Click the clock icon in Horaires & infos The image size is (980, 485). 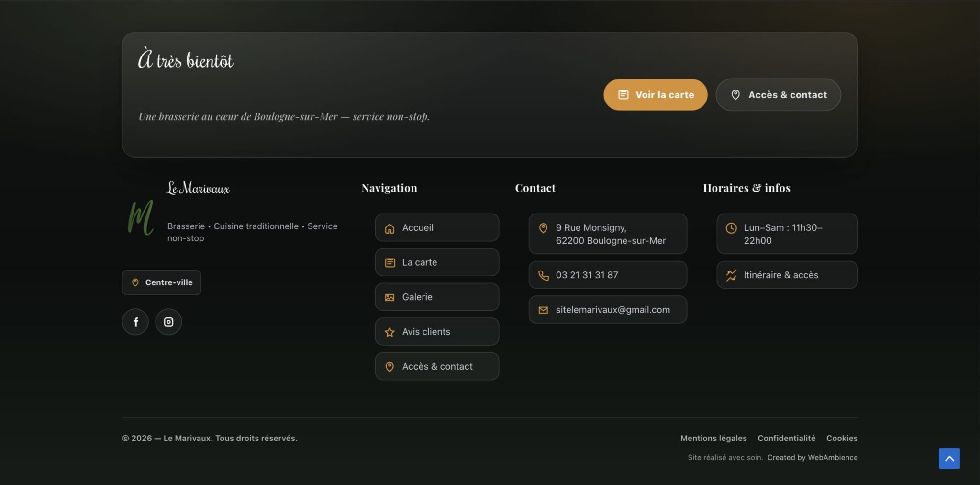(x=731, y=228)
